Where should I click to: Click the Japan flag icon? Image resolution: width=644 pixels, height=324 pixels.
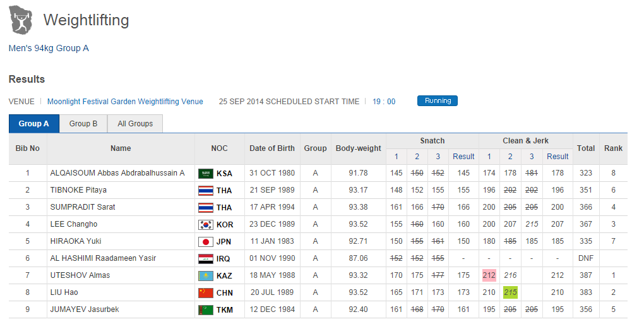point(206,241)
